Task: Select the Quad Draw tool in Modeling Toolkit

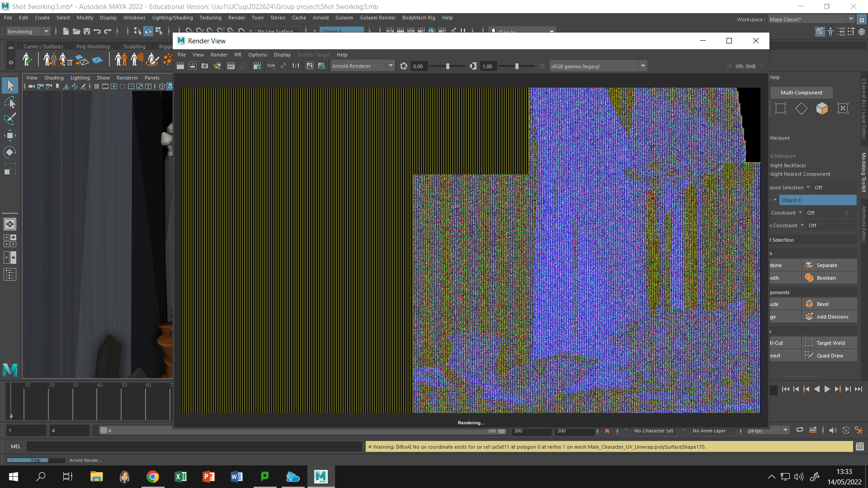Action: click(829, 355)
